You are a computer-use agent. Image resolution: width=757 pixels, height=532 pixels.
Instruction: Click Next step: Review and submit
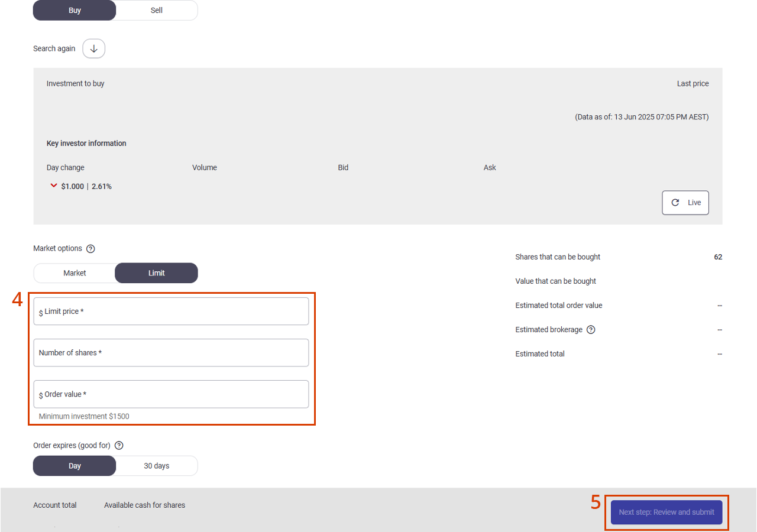pos(667,512)
